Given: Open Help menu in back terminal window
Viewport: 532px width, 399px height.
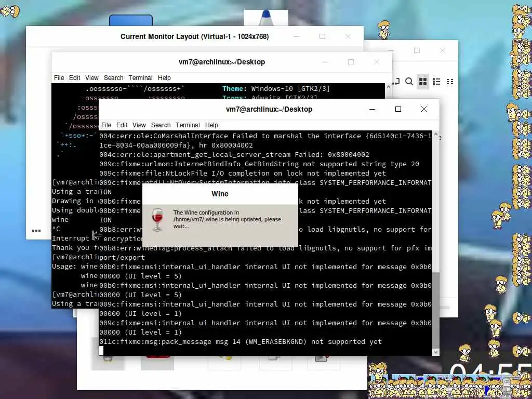Looking at the screenshot, I should tap(164, 78).
